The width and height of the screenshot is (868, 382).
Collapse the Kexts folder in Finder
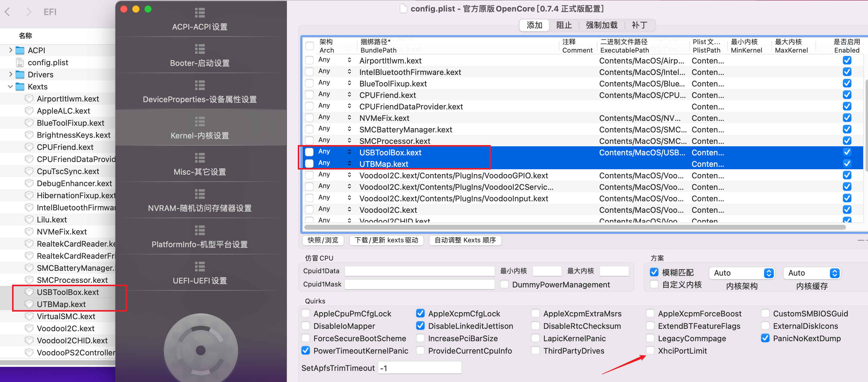11,87
